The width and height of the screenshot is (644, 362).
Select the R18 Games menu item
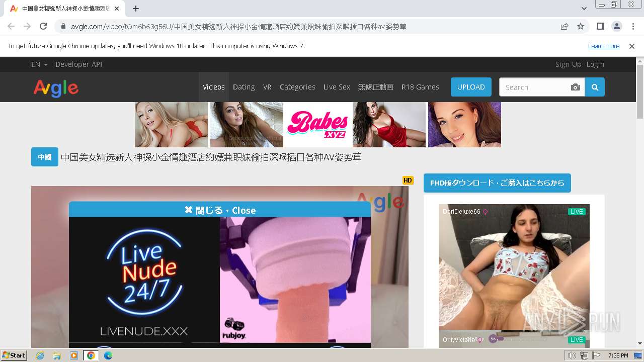[x=420, y=87]
